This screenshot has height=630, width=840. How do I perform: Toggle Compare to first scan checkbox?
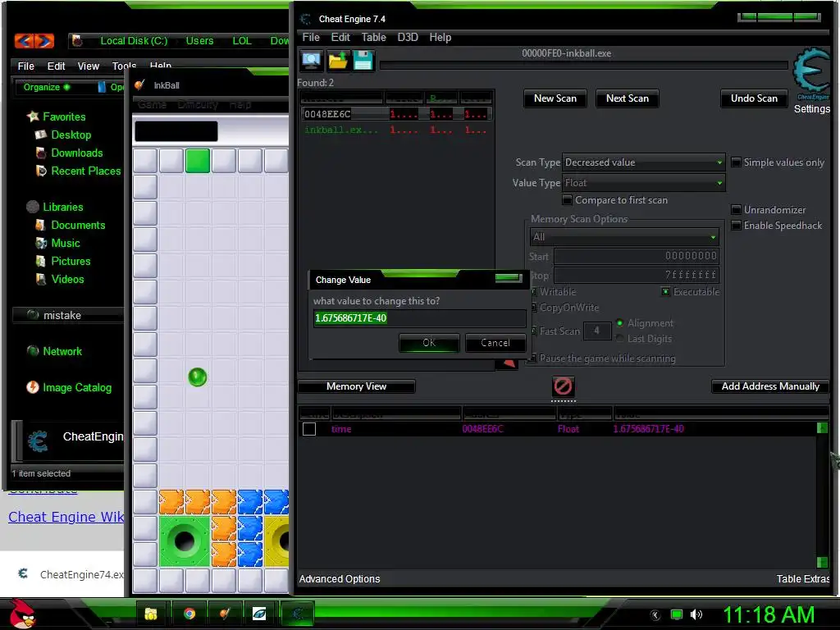pyautogui.click(x=567, y=200)
